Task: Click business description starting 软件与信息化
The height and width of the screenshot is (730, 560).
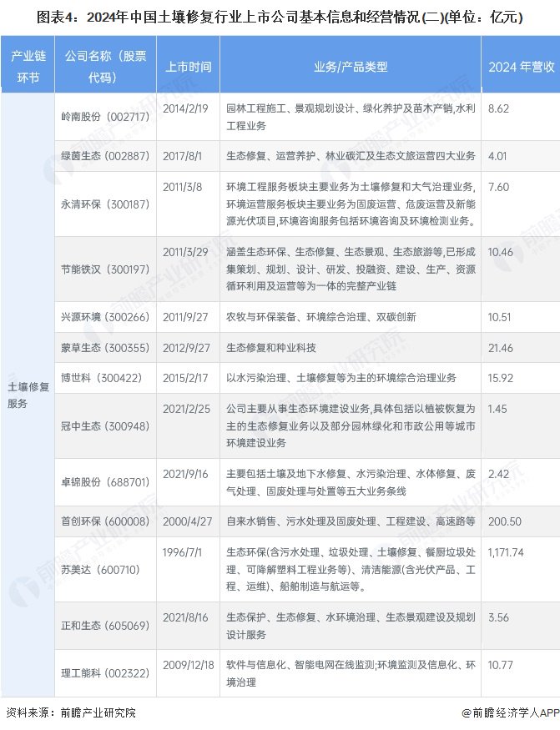Action: 351,673
